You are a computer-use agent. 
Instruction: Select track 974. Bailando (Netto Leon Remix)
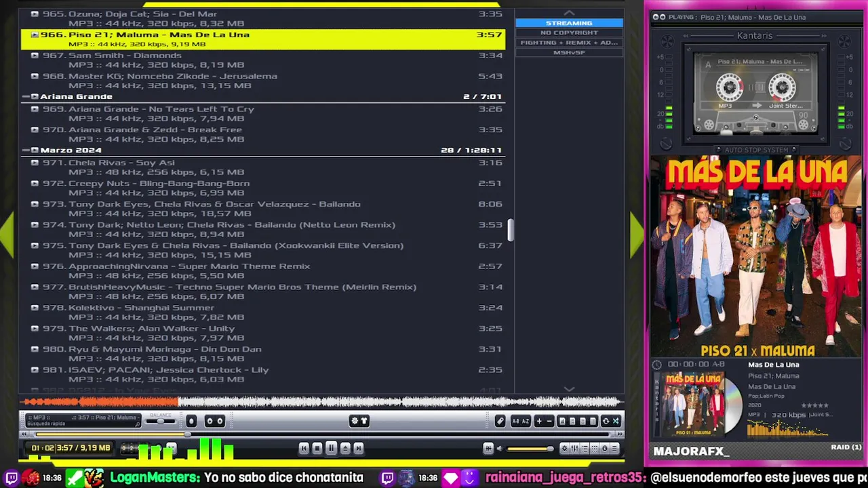(263, 229)
